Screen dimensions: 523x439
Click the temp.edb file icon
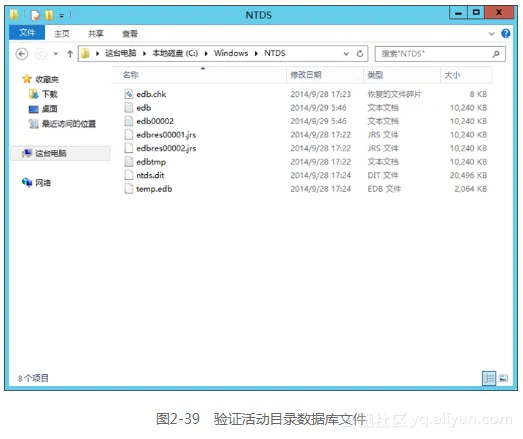click(129, 188)
